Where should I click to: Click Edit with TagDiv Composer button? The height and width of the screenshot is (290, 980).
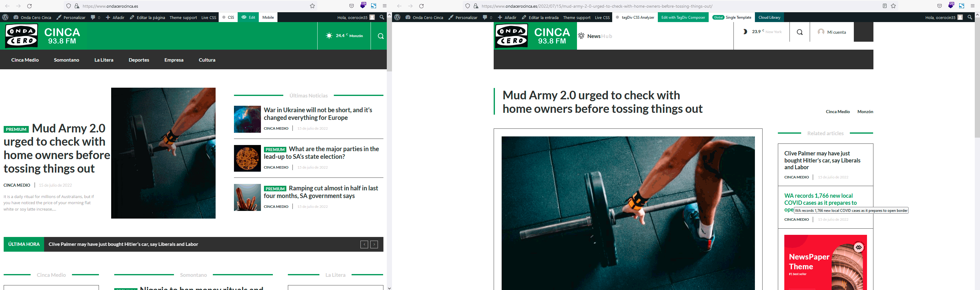pyautogui.click(x=683, y=17)
